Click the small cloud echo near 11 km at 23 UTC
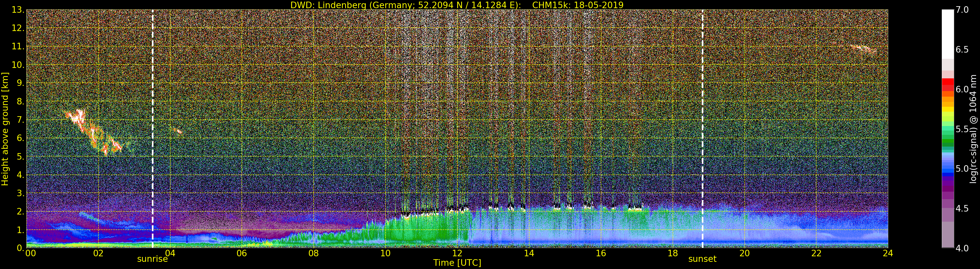The height and width of the screenshot is (269, 980). click(x=864, y=49)
